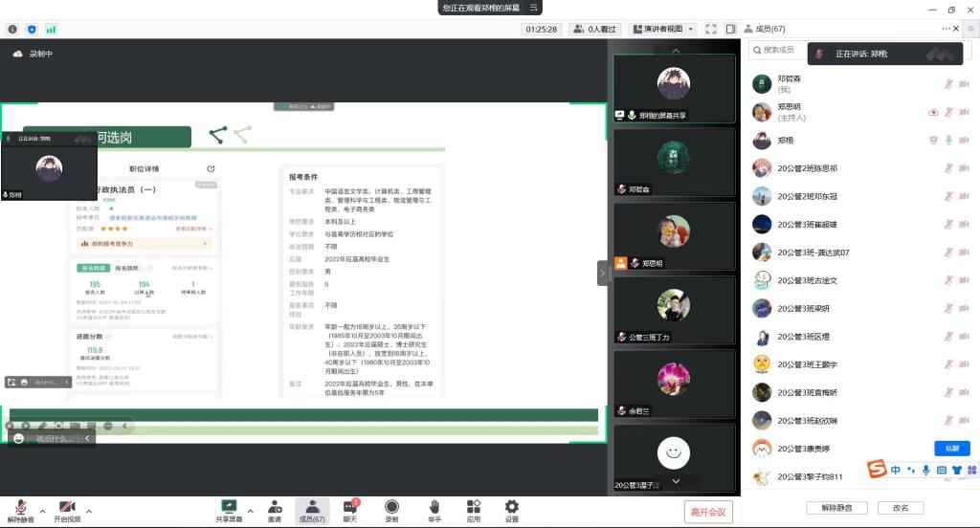The width and height of the screenshot is (980, 528).
Task: Expand audio options arrow beside 解除静音
Action: click(x=42, y=511)
